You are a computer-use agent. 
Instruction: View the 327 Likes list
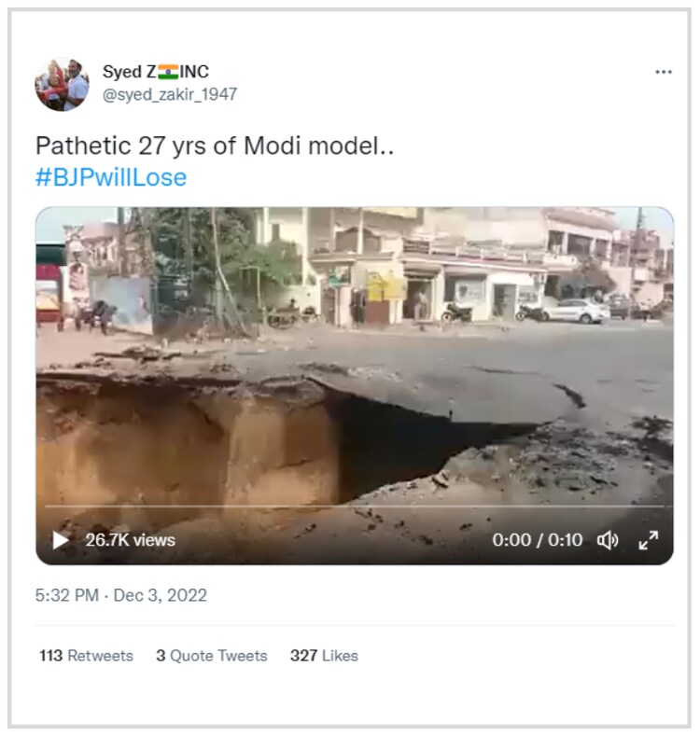[x=324, y=656]
